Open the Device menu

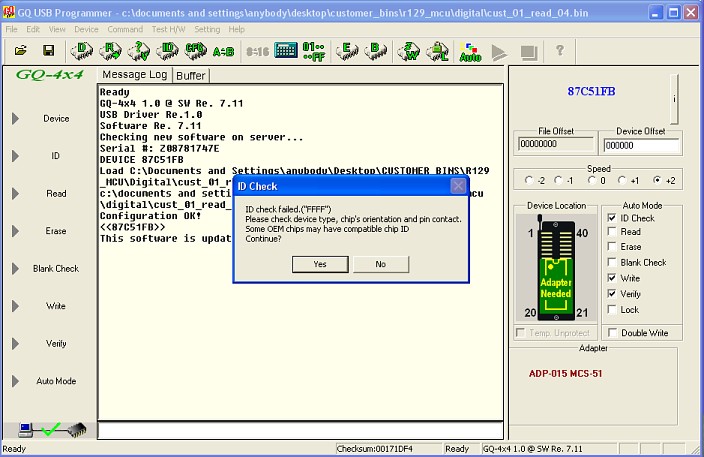tap(86, 29)
